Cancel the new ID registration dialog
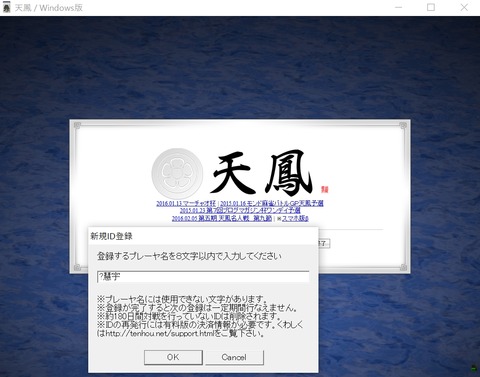 coord(234,357)
